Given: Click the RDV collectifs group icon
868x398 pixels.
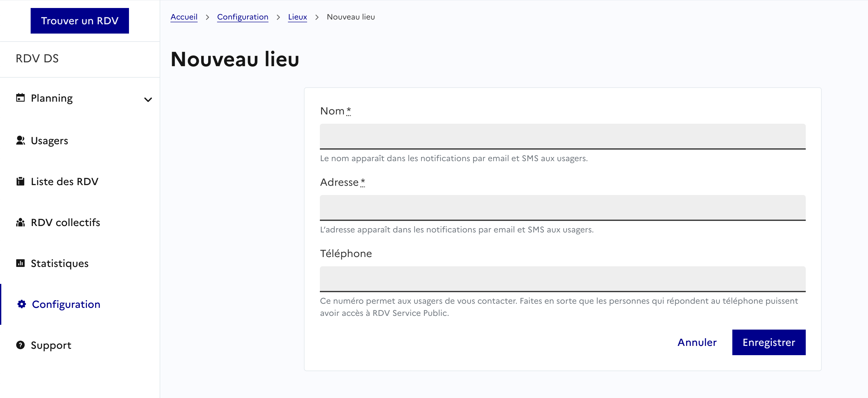Looking at the screenshot, I should coord(20,222).
